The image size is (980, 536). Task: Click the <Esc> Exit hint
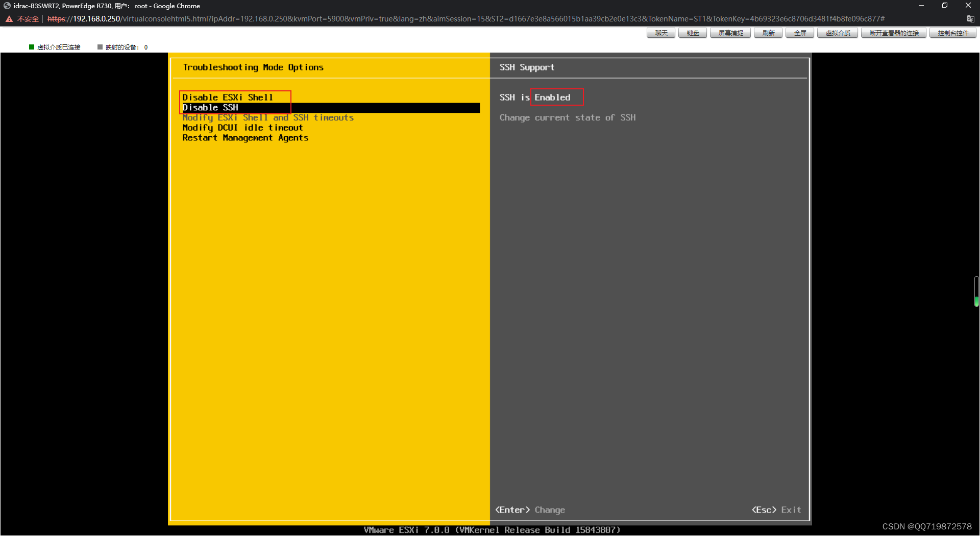coord(776,510)
